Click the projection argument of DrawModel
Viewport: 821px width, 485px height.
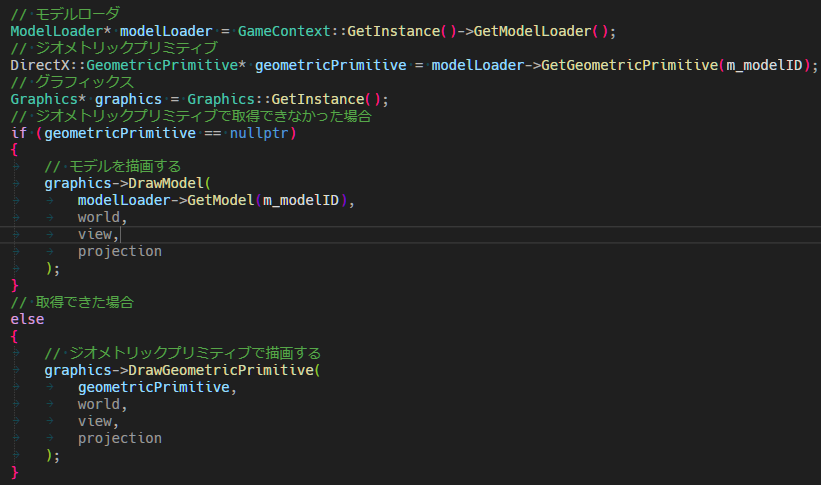pyautogui.click(x=119, y=251)
